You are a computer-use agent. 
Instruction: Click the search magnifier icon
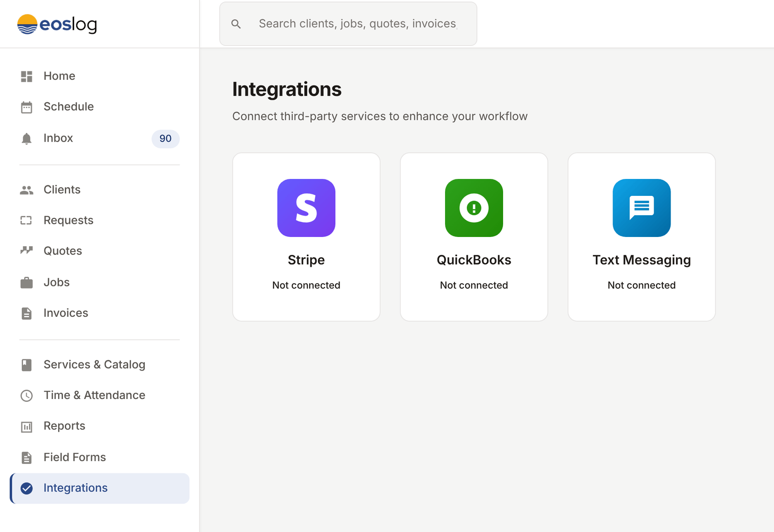[x=236, y=24]
